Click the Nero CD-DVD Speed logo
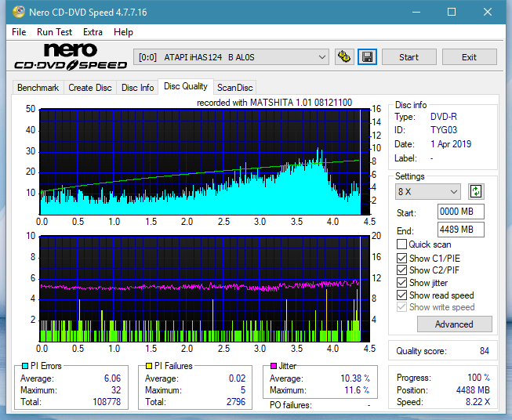This screenshot has height=420, width=512. [x=71, y=56]
